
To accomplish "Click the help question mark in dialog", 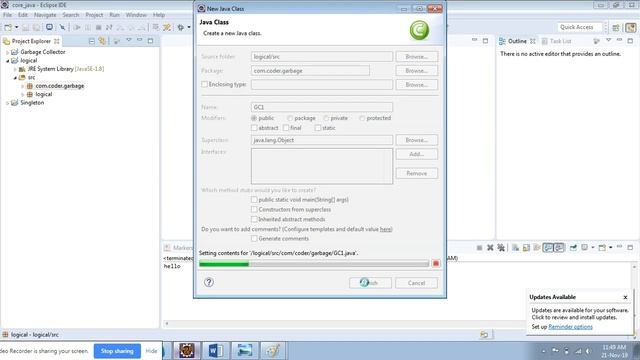I will pos(209,282).
